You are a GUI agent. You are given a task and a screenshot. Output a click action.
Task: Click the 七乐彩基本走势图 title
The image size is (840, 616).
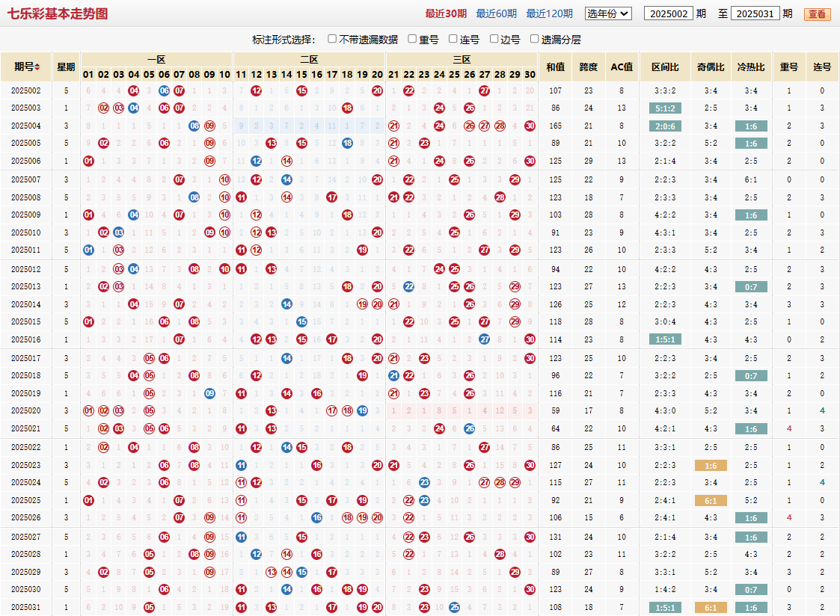pos(58,13)
